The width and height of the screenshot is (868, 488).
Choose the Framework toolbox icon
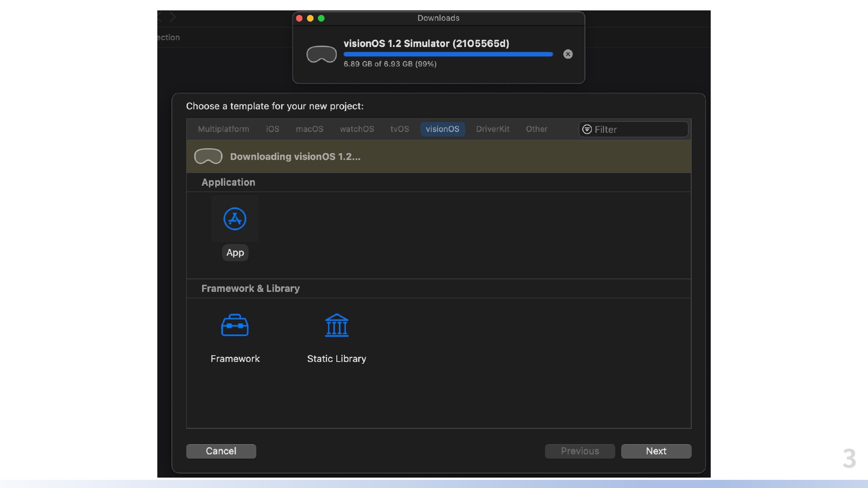click(235, 325)
